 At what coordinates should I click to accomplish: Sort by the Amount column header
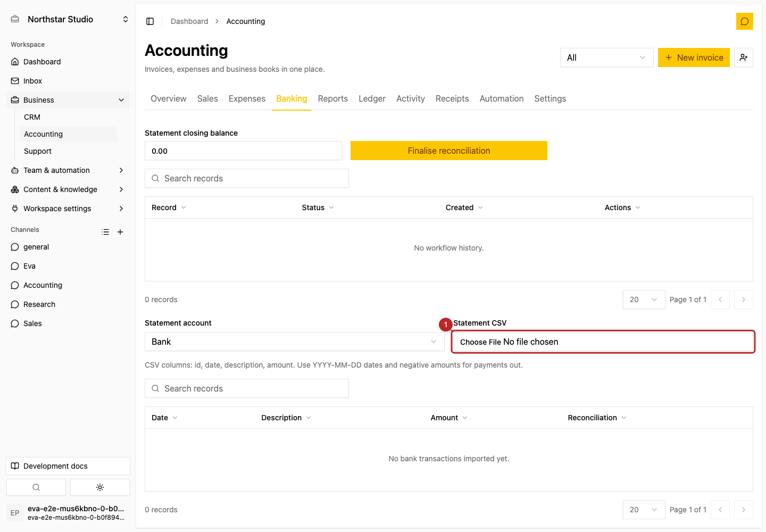(x=449, y=418)
